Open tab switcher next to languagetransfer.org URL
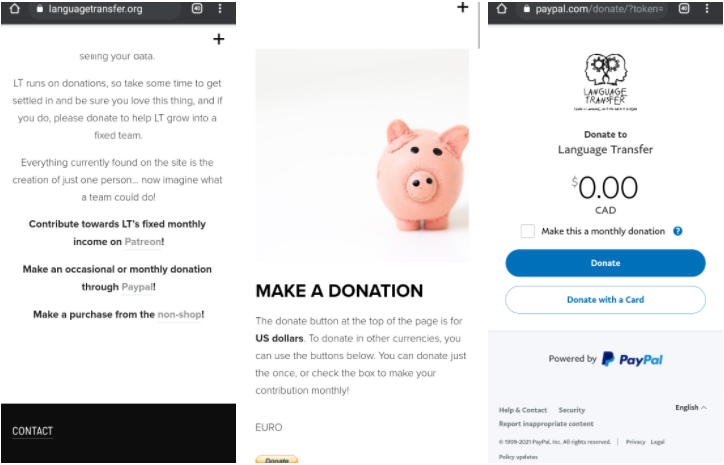The image size is (724, 465). coord(197,8)
